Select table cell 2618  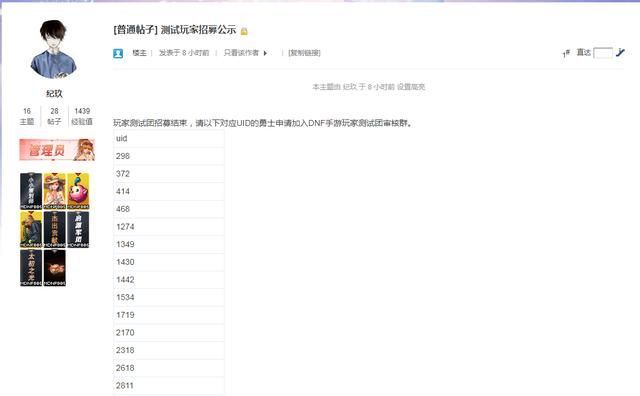tap(169, 368)
